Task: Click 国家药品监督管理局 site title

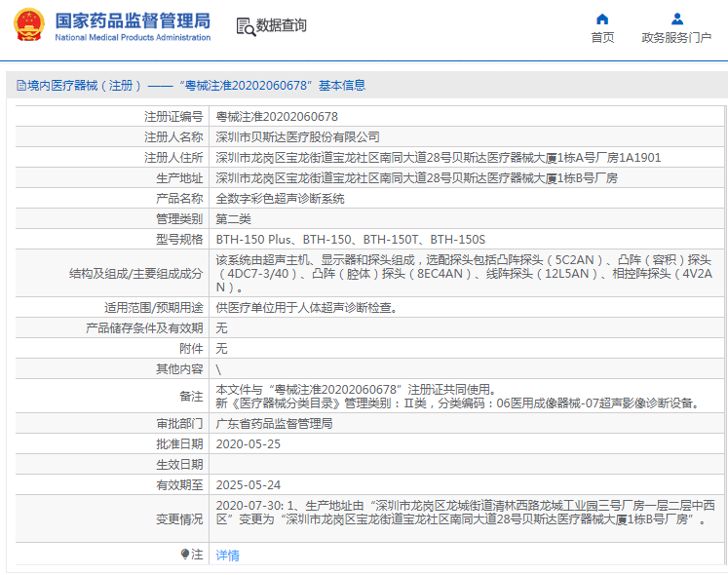Action: (x=133, y=20)
